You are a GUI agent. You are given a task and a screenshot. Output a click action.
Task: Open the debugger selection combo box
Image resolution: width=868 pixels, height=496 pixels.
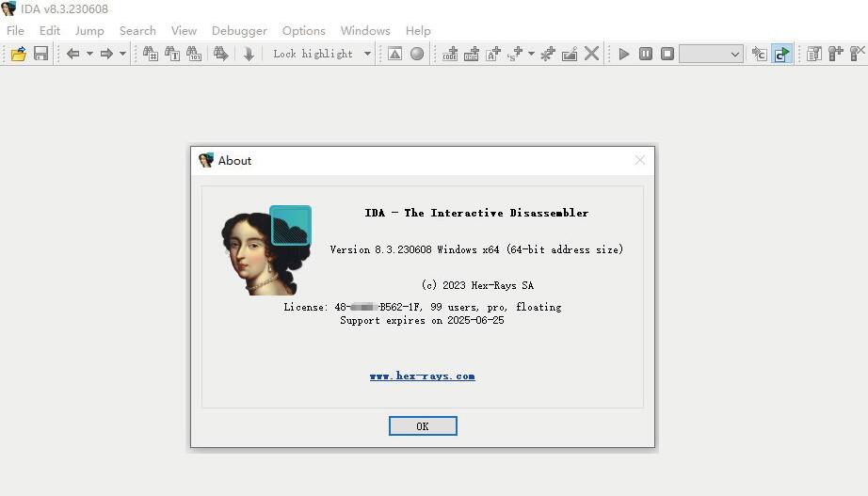[x=711, y=54]
